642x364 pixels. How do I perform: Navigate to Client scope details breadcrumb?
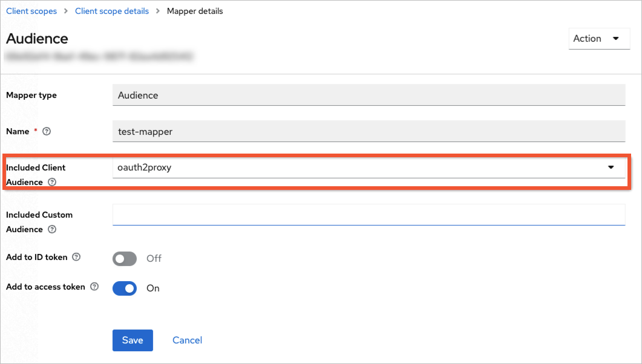112,11
